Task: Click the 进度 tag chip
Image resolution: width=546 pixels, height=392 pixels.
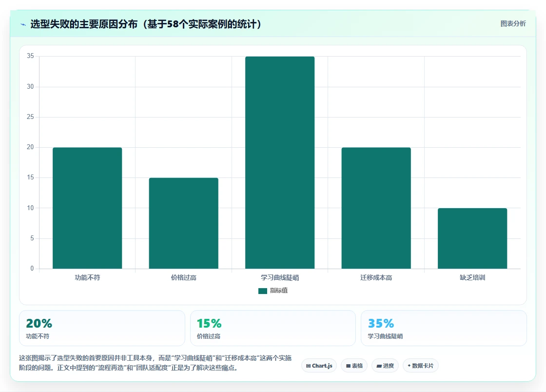Action: [385, 366]
